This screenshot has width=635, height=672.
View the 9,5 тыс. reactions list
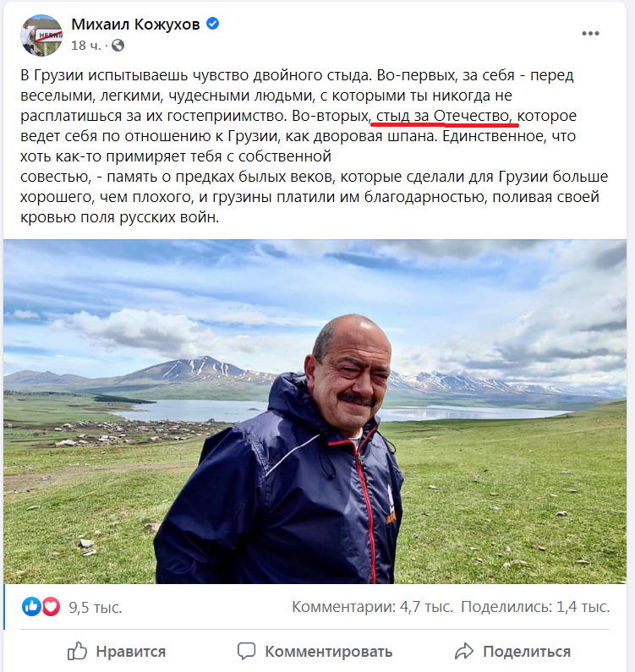(x=96, y=607)
